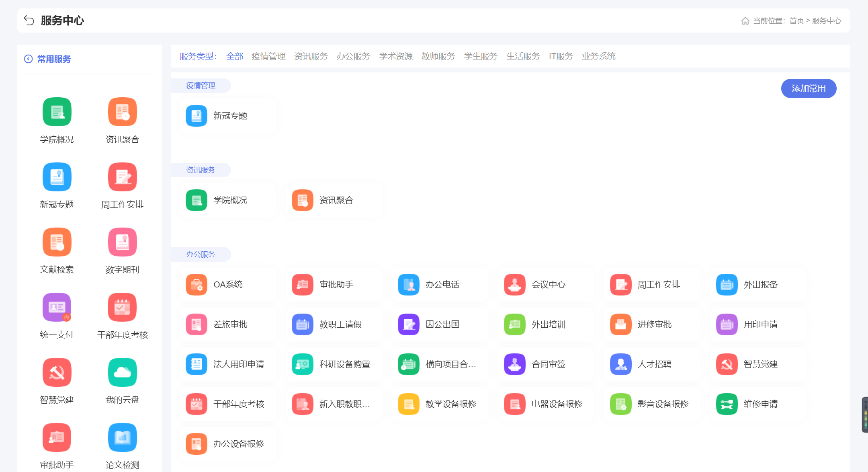868x472 pixels.
Task: Open the OA系统 service icon
Action: [197, 285]
